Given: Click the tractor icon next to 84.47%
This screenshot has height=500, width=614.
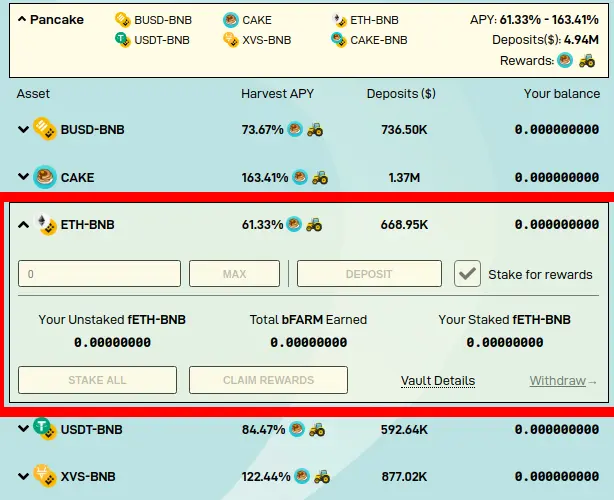Looking at the screenshot, I should pos(317,430).
